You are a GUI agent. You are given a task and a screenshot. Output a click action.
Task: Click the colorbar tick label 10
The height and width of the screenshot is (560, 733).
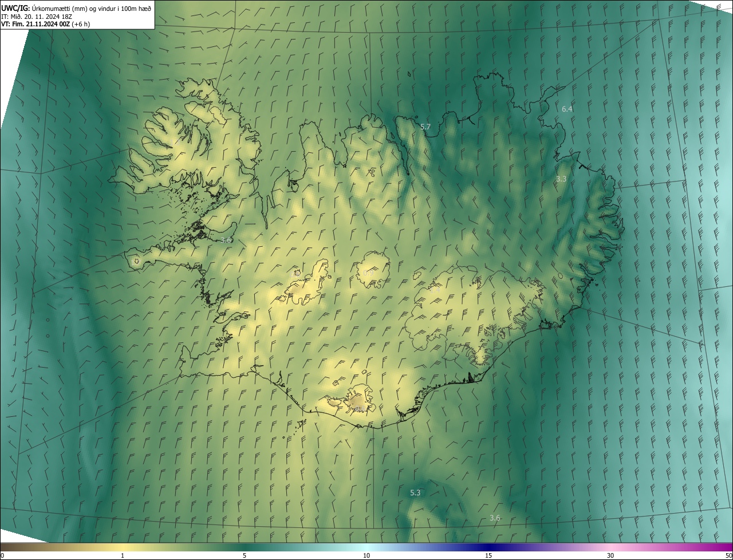(366, 555)
